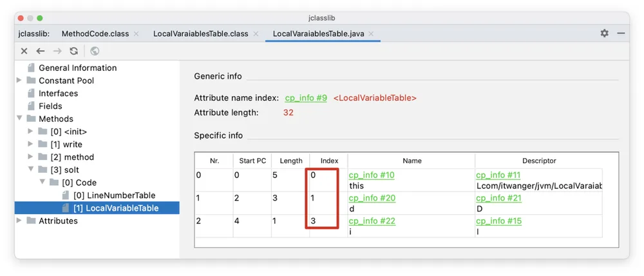Expand the Constant Pool tree node

(x=19, y=80)
